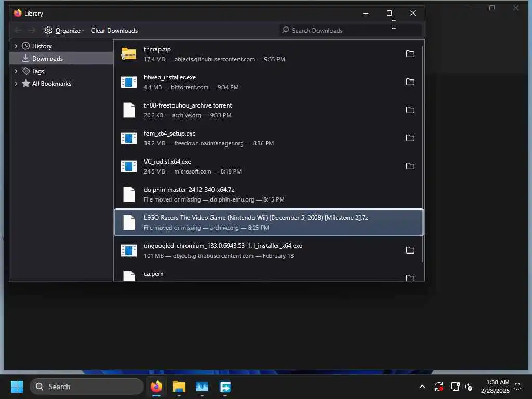
Task: Open Firefox from the taskbar
Action: pos(156,387)
